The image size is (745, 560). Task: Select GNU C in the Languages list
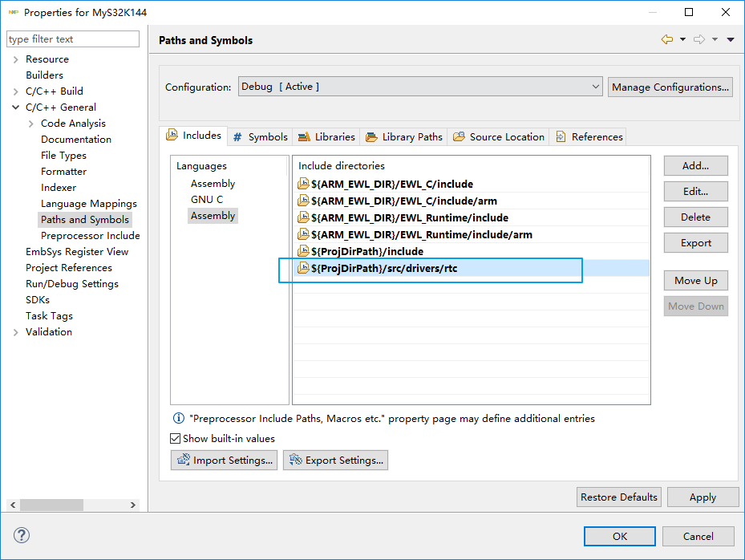[207, 200]
